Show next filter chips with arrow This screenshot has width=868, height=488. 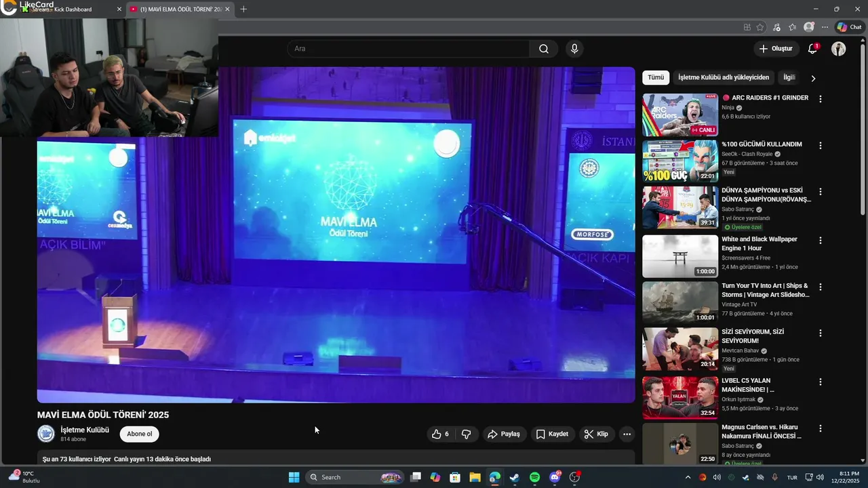813,78
